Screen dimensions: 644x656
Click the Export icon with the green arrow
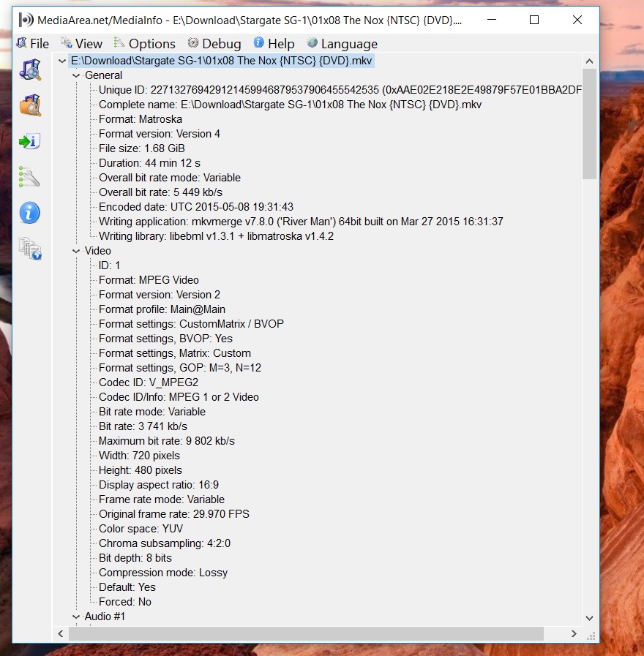30,141
